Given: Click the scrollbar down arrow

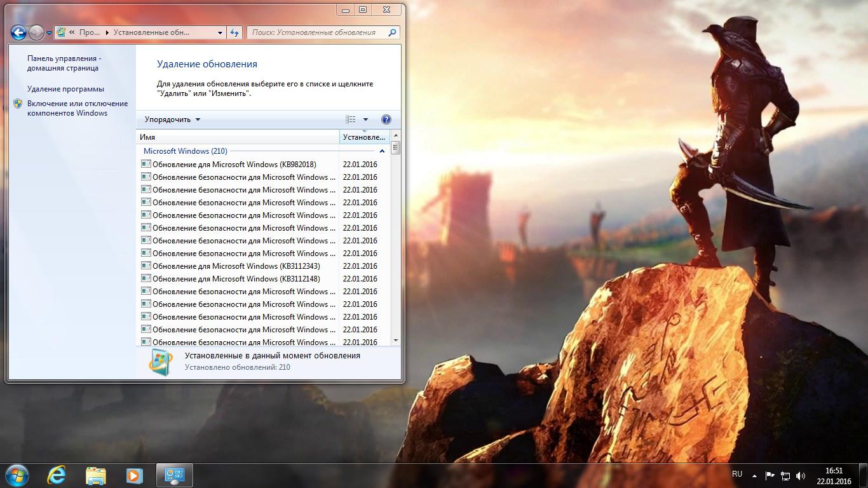Looking at the screenshot, I should click(x=396, y=341).
